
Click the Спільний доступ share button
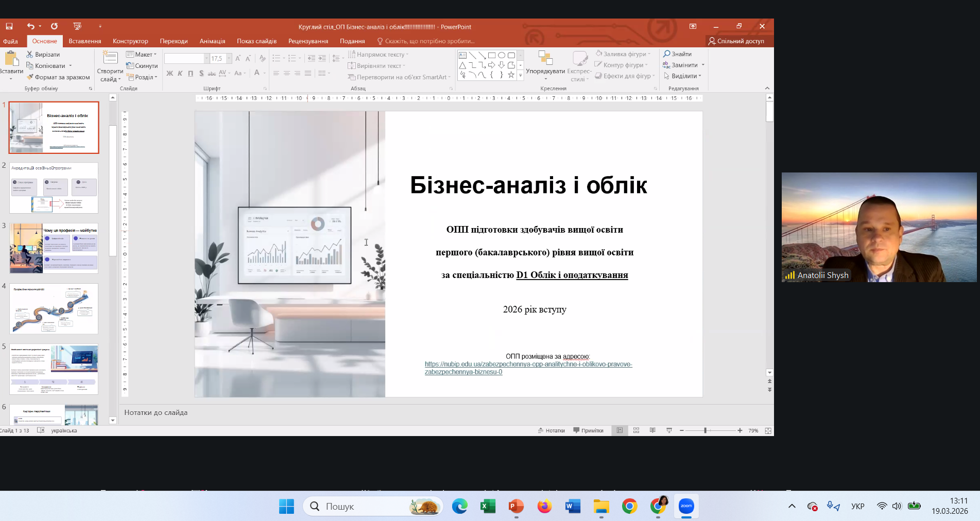(x=736, y=41)
